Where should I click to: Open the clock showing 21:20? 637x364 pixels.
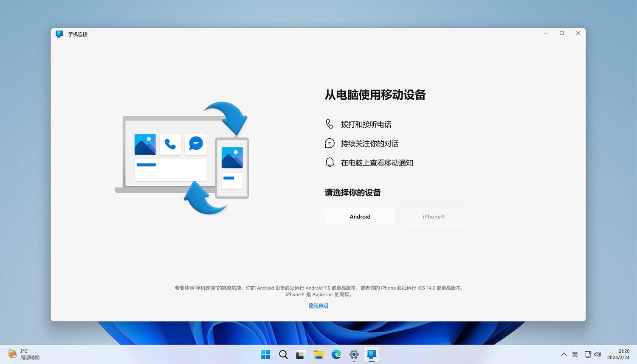coord(618,355)
